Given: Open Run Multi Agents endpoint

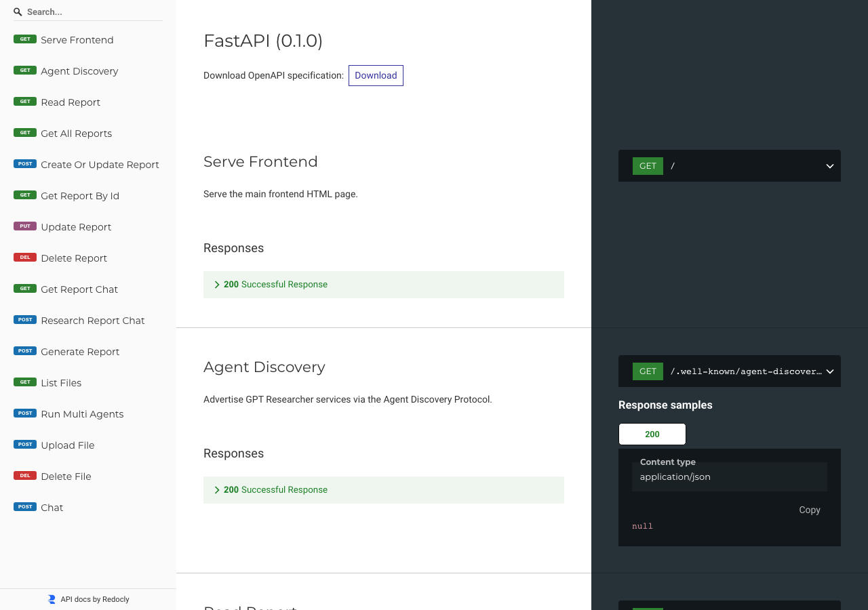Looking at the screenshot, I should click(x=88, y=414).
